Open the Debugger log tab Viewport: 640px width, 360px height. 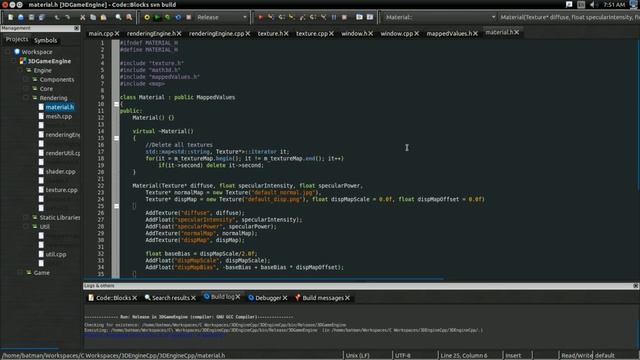pyautogui.click(x=267, y=298)
